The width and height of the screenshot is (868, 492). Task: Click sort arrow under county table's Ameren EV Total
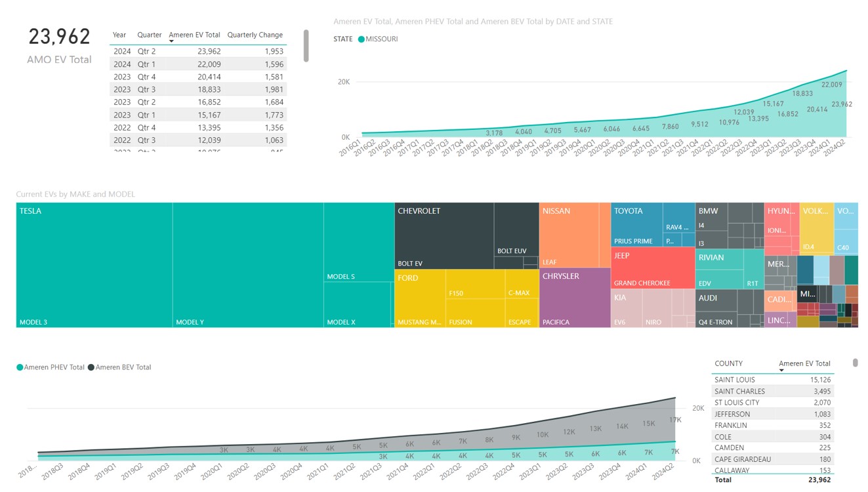781,371
